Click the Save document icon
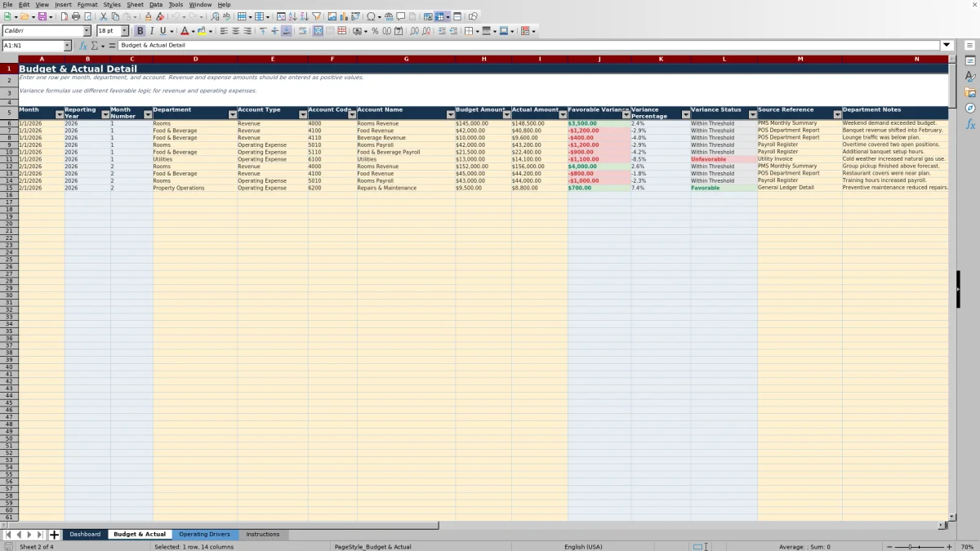 pyautogui.click(x=42, y=16)
